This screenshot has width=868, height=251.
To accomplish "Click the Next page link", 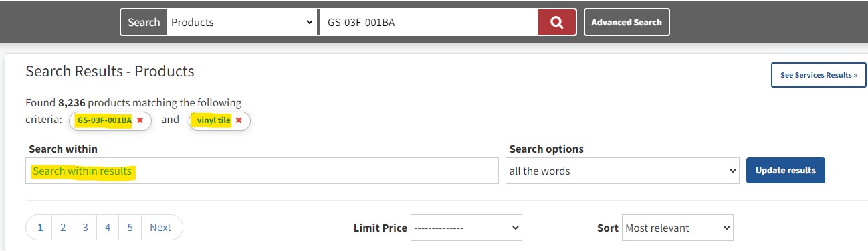I will pyautogui.click(x=161, y=228).
